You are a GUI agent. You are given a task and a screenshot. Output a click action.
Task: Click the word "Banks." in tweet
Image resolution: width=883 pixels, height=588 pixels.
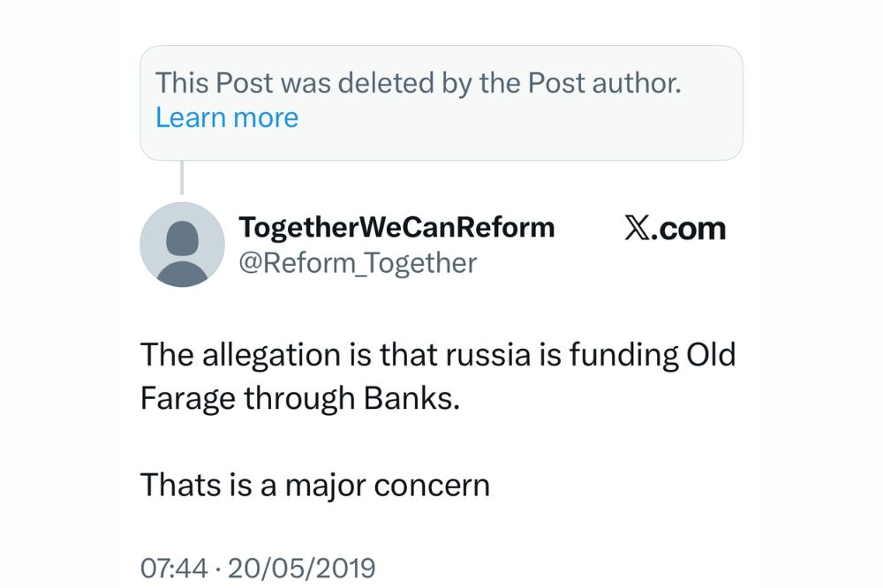pos(412,397)
